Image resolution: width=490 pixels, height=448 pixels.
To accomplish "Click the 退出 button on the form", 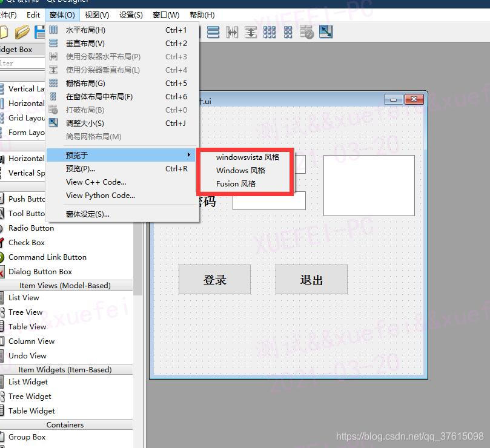I will [311, 280].
